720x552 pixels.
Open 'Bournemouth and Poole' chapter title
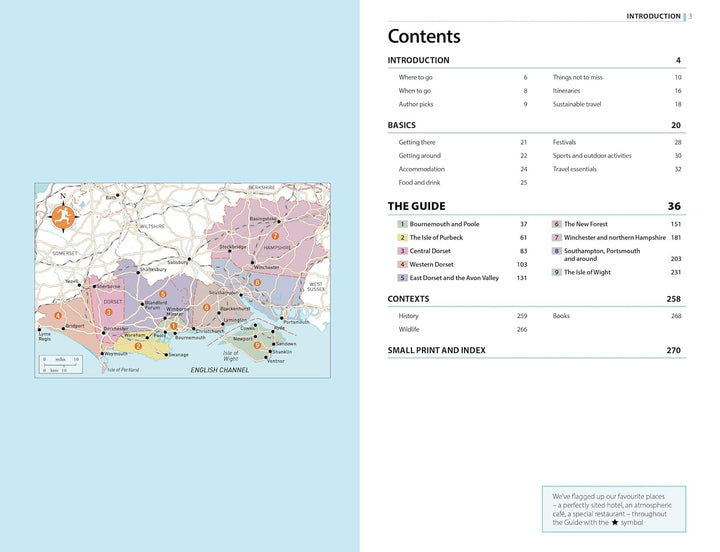click(x=444, y=224)
